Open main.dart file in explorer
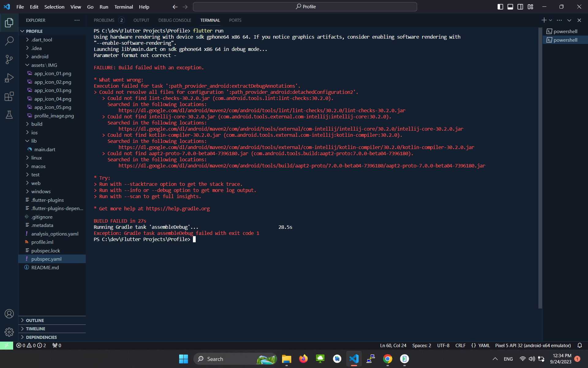 52,149
